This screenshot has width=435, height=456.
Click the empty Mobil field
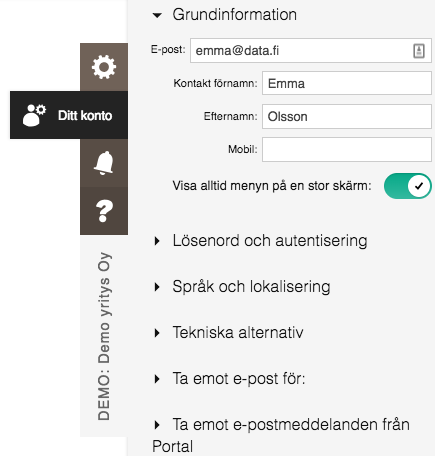click(347, 149)
